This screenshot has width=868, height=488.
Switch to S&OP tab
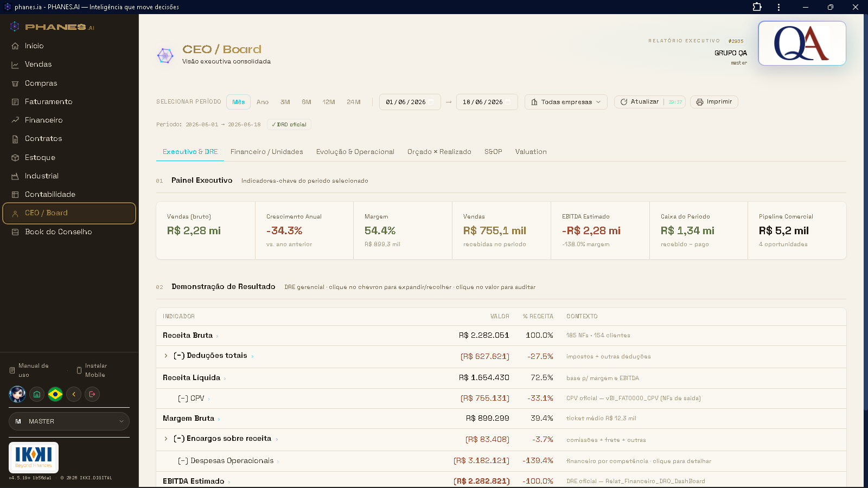pyautogui.click(x=493, y=152)
